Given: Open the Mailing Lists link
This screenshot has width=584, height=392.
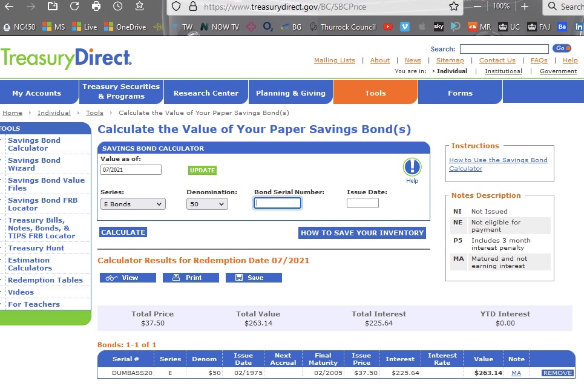Looking at the screenshot, I should tap(335, 60).
